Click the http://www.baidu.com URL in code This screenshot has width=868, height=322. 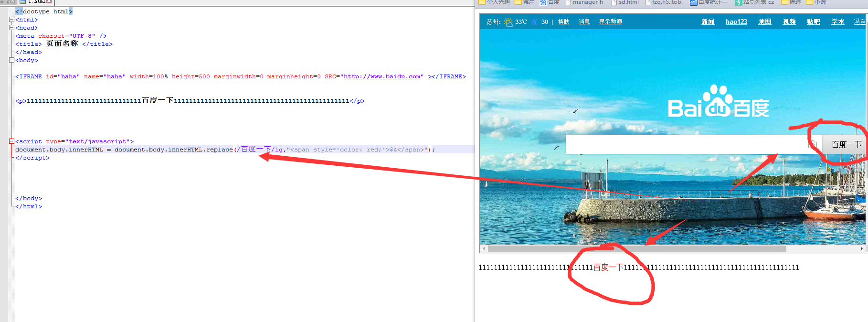[382, 76]
